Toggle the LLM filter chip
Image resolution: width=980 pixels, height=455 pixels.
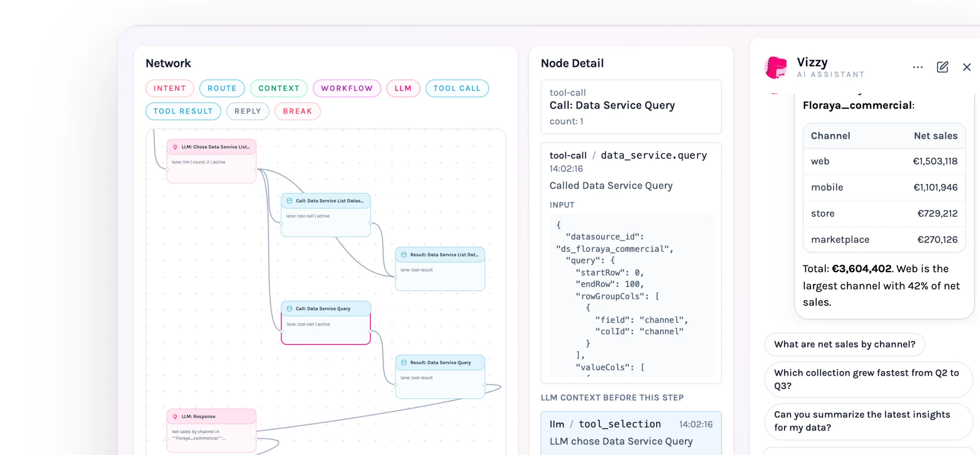pos(403,88)
